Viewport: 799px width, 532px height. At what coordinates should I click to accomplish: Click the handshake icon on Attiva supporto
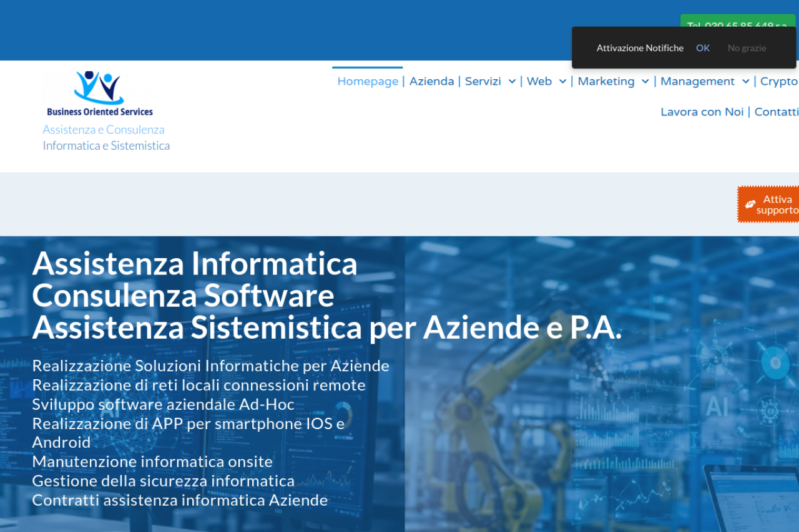[x=750, y=205]
